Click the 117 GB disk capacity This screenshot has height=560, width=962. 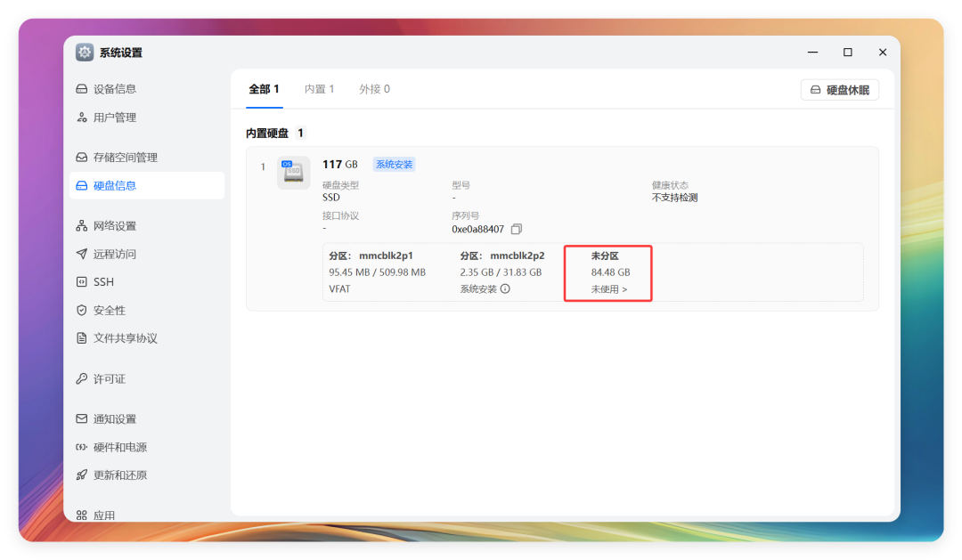point(340,165)
